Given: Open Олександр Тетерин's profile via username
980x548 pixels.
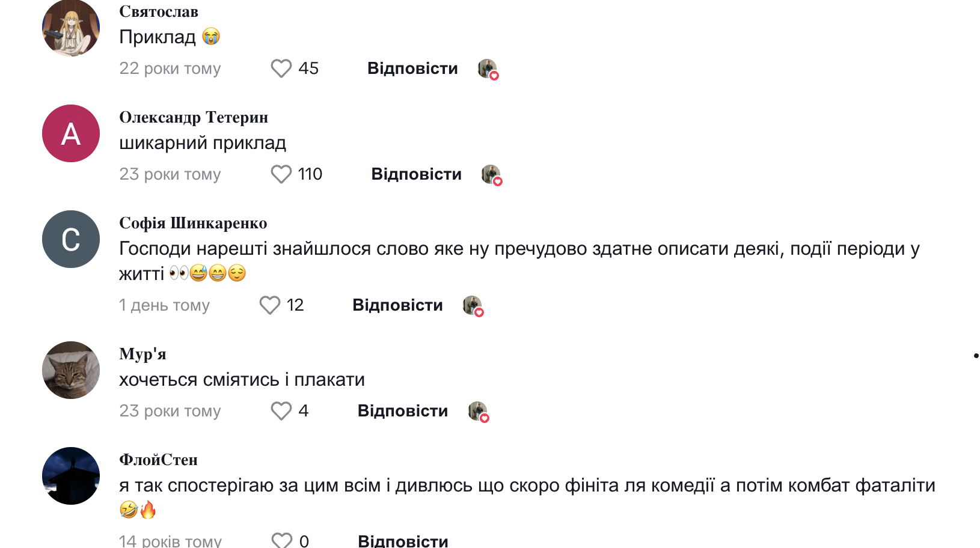Looking at the screenshot, I should click(x=194, y=117).
